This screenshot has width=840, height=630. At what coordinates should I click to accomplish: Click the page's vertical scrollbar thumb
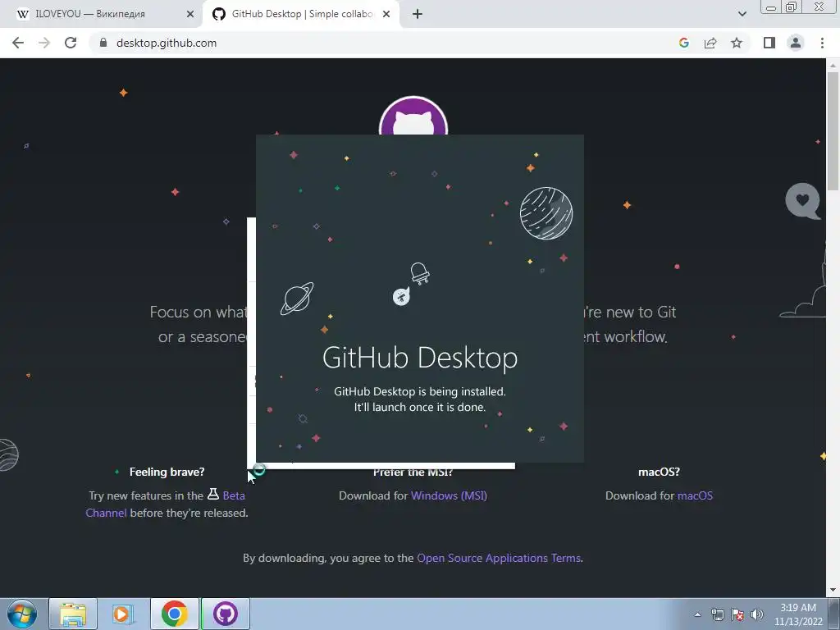(x=833, y=131)
